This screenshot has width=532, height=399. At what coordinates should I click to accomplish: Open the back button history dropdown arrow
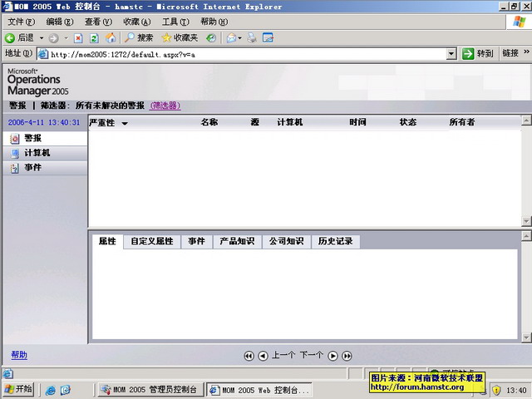pyautogui.click(x=42, y=38)
